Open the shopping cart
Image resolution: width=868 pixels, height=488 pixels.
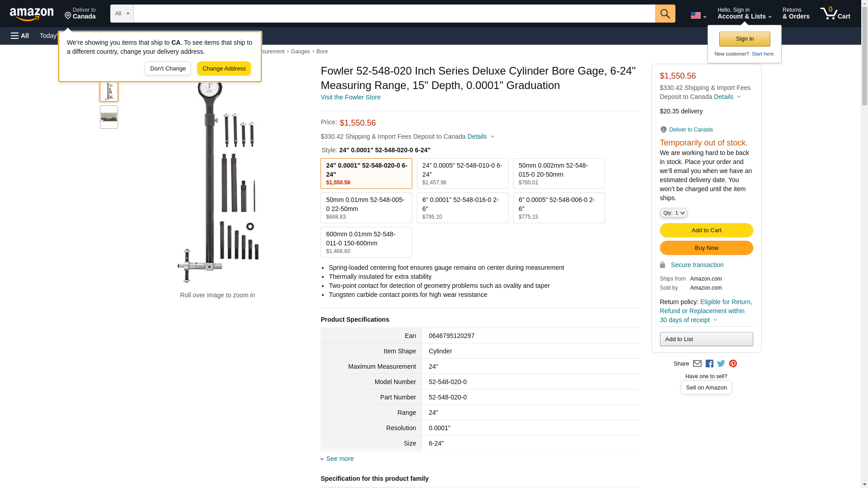(x=835, y=14)
